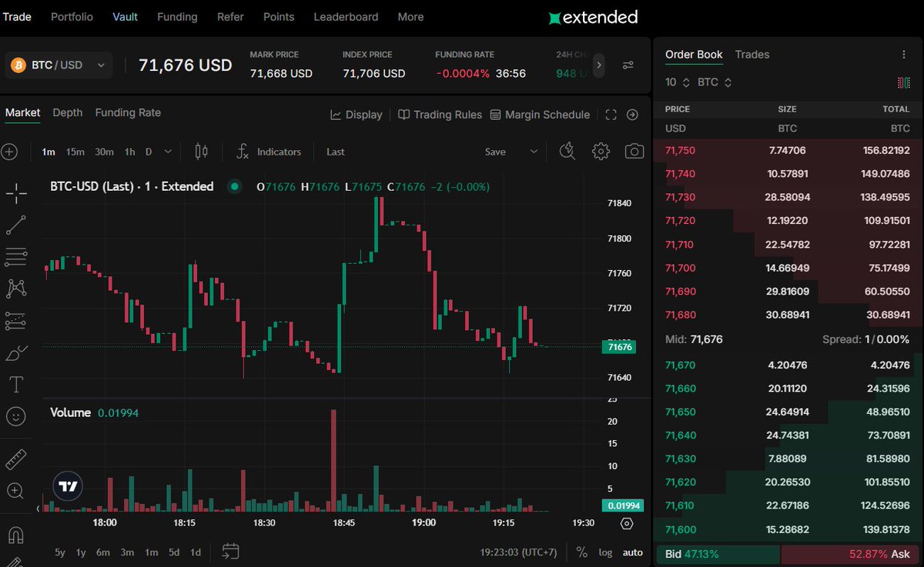The height and width of the screenshot is (567, 924).
Task: Activate the zoom-in tool
Action: [x=16, y=491]
